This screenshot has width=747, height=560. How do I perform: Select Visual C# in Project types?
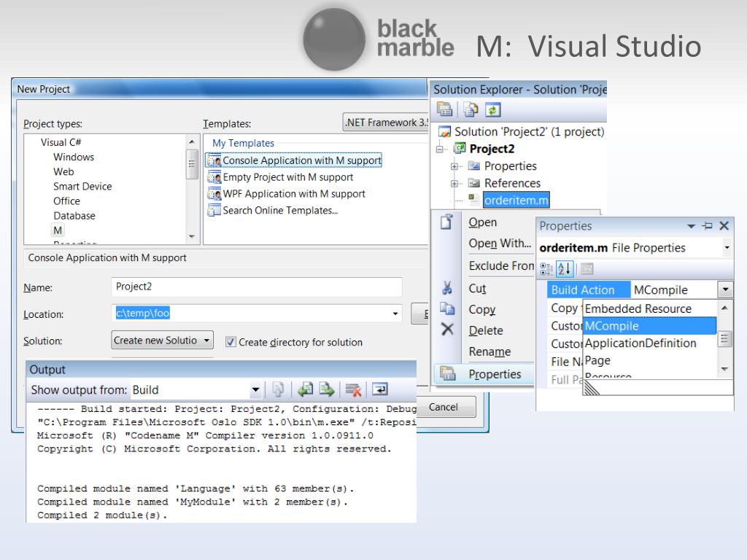(x=61, y=142)
